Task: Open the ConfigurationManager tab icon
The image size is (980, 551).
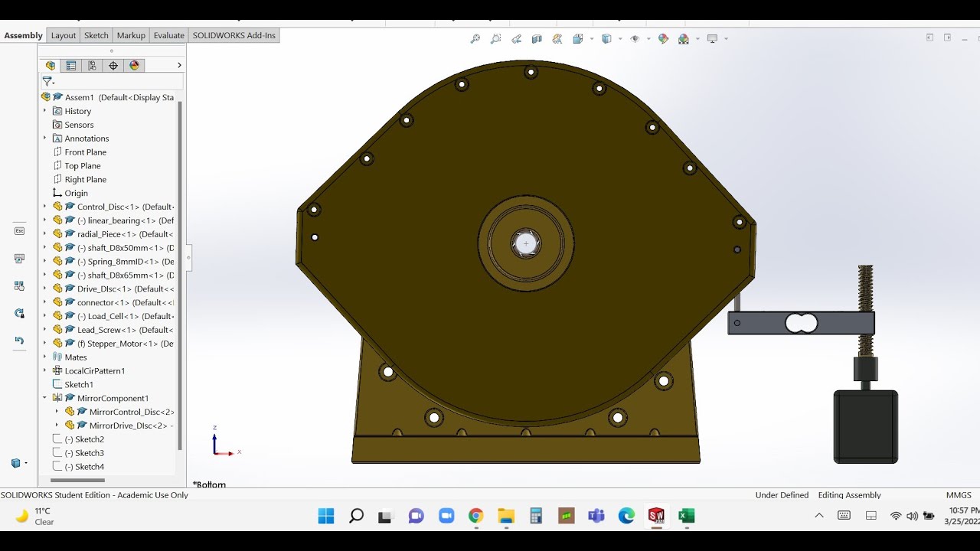Action: pos(93,66)
